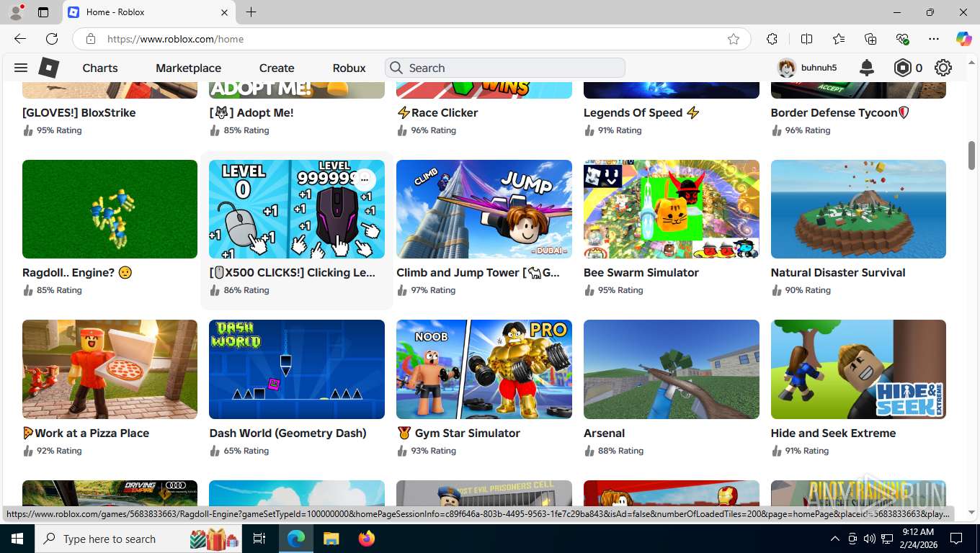Open Natural Disaster Survival thumbnail
This screenshot has width=980, height=553.
pos(858,209)
